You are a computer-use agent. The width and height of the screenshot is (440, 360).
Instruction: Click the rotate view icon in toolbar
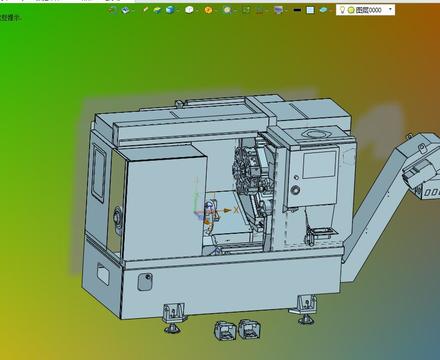click(112, 10)
